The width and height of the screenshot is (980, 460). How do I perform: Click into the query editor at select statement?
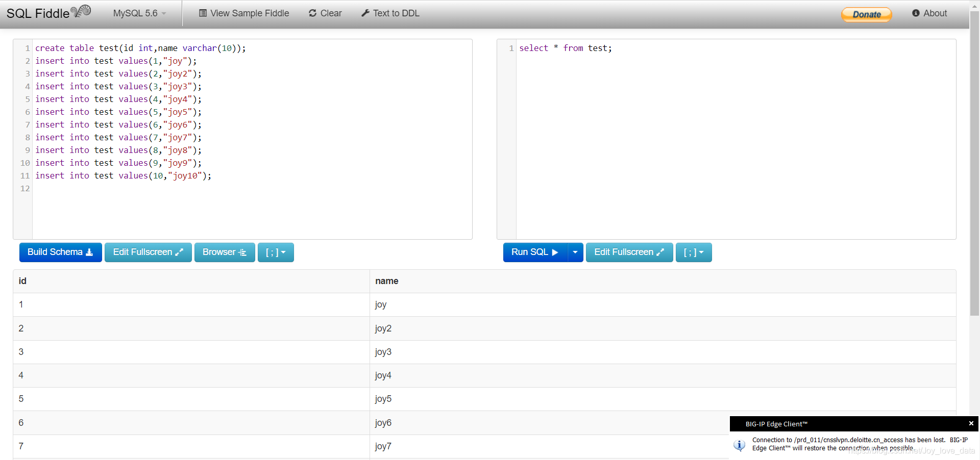tap(566, 48)
